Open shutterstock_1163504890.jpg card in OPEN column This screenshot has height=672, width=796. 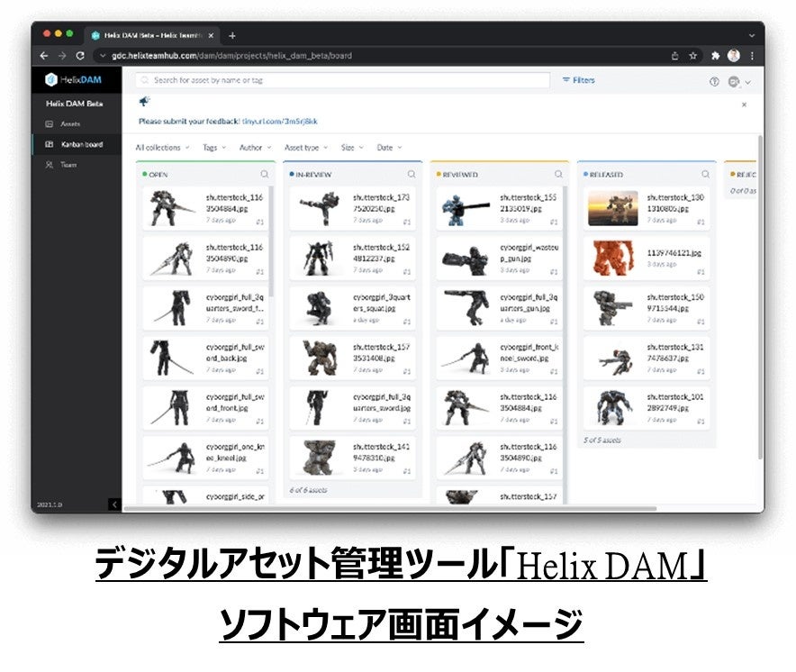205,258
